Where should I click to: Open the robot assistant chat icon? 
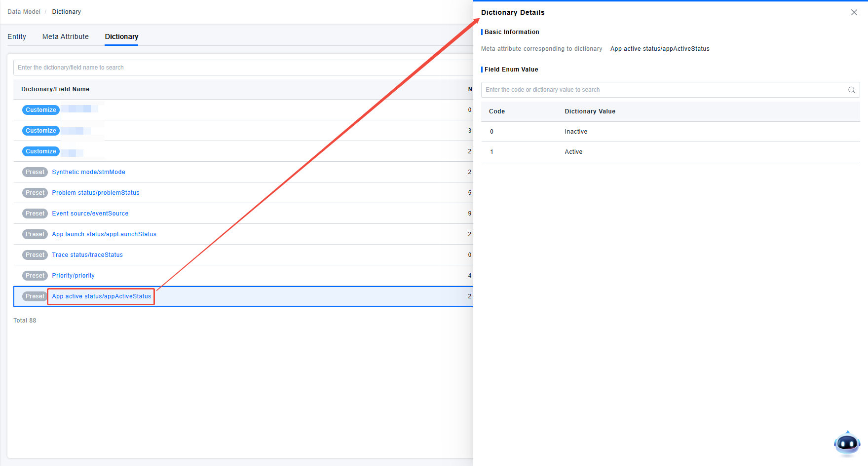pos(847,444)
